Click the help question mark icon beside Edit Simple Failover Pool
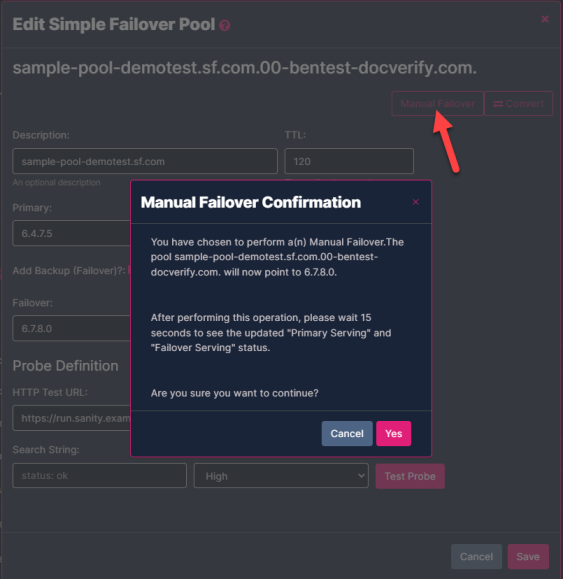 [x=225, y=26]
